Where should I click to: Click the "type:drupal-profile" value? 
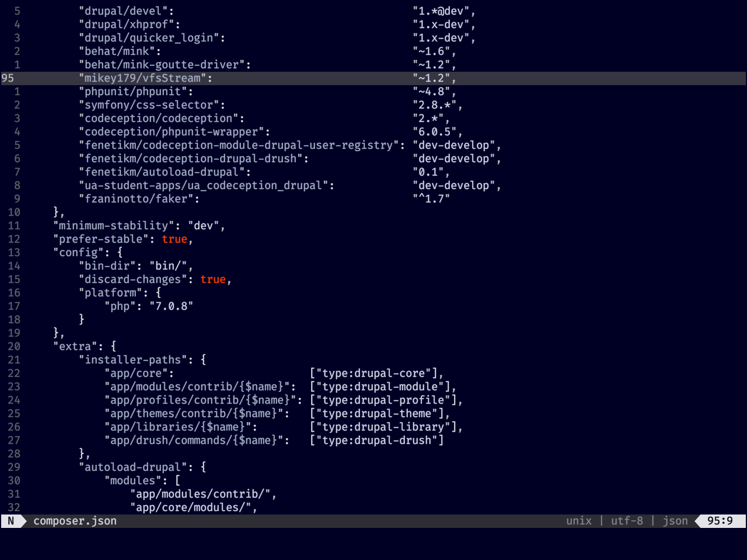[386, 400]
